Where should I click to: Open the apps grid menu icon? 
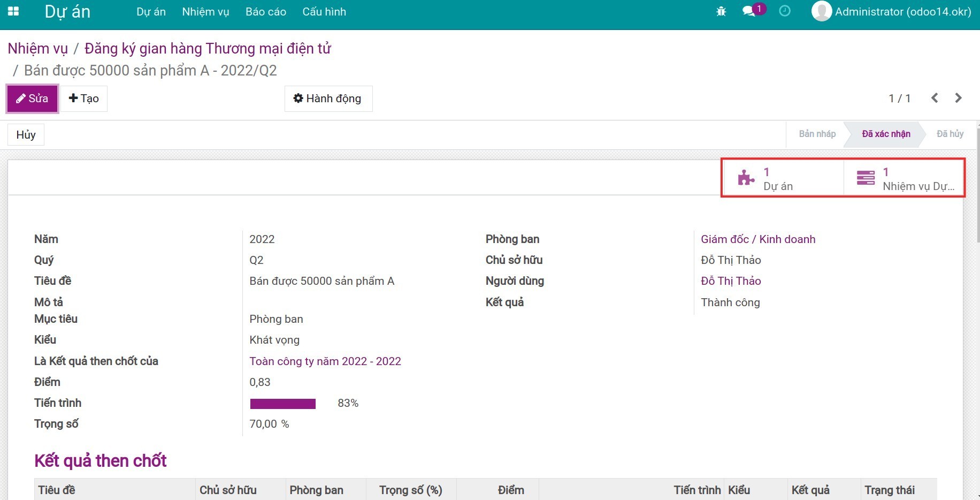(x=13, y=11)
